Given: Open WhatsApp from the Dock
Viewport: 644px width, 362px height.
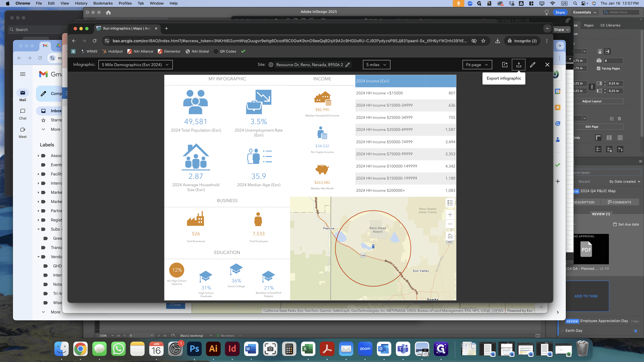Looking at the screenshot, I should point(118,349).
